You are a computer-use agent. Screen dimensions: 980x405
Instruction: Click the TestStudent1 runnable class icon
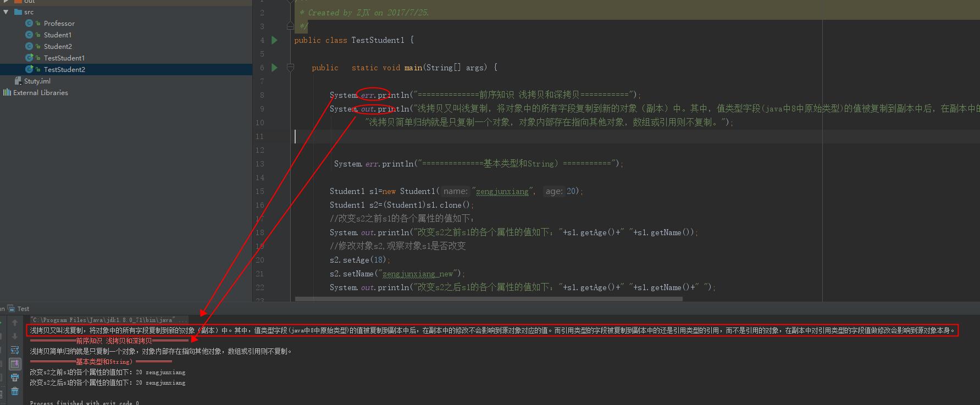pos(29,58)
